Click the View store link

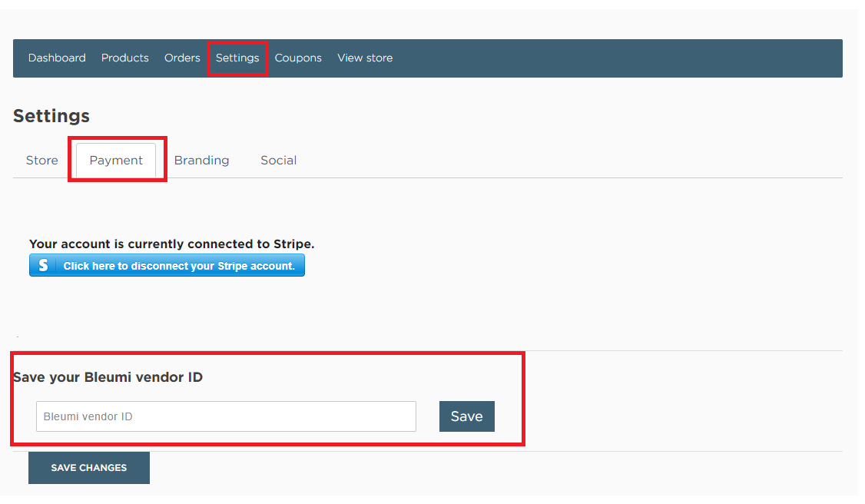[365, 58]
